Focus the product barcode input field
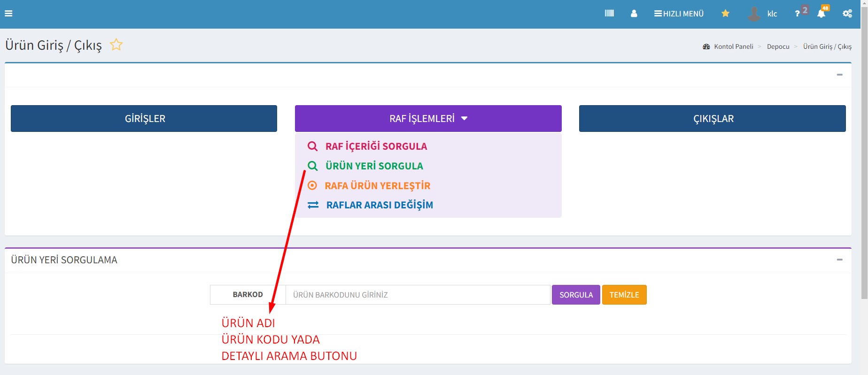The height and width of the screenshot is (375, 868). point(417,295)
